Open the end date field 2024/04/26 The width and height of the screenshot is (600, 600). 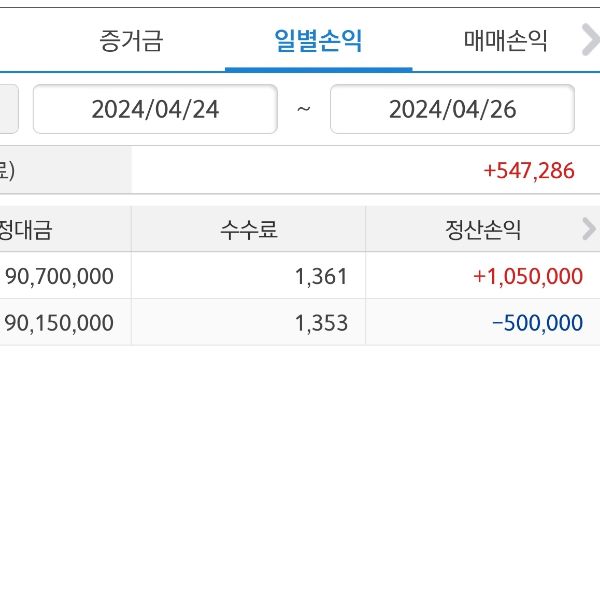(x=452, y=109)
